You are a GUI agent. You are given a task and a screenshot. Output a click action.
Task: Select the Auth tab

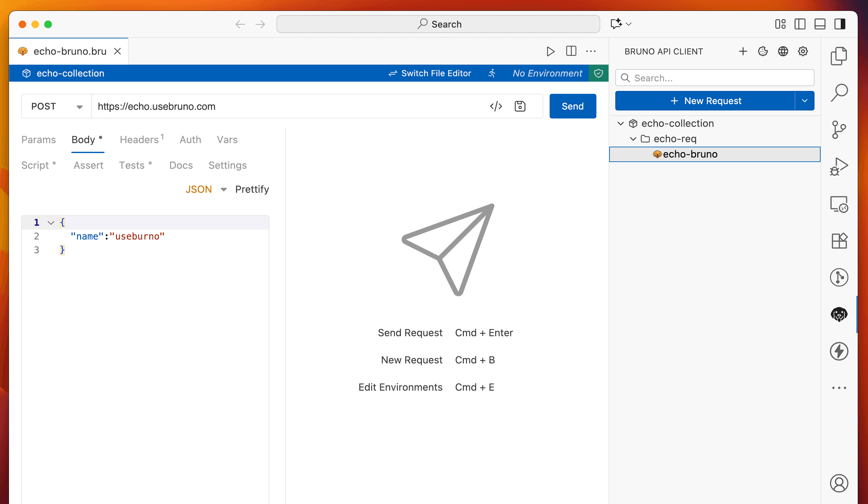pos(190,139)
